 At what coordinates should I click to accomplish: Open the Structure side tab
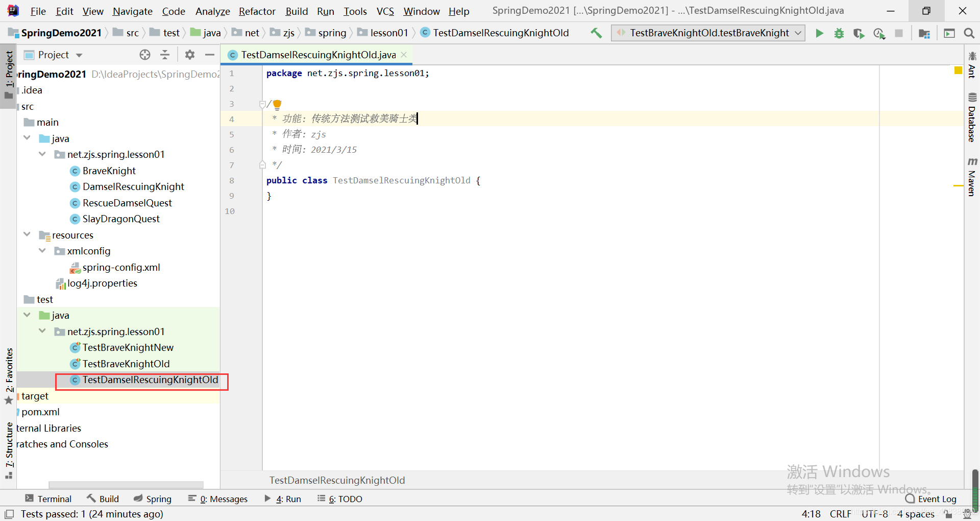click(9, 449)
